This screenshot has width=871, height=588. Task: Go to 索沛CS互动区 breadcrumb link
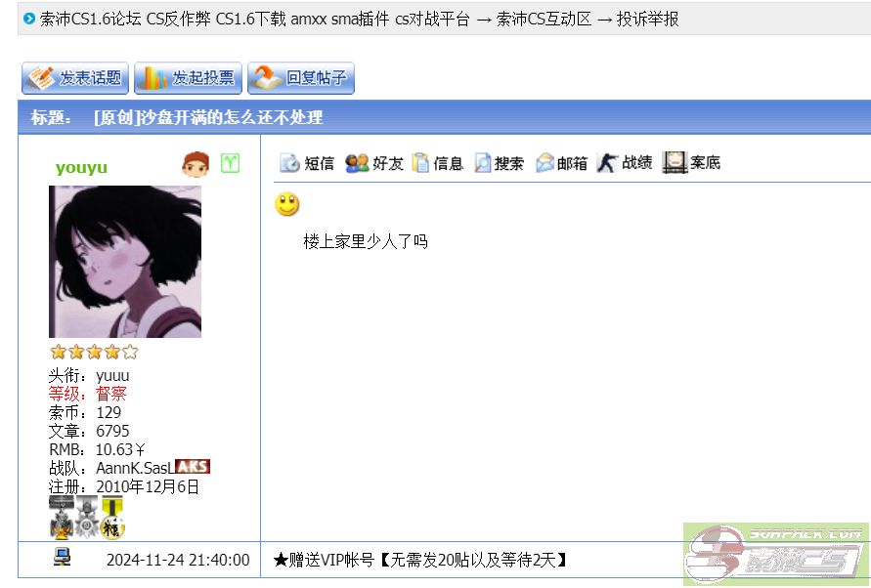(544, 20)
